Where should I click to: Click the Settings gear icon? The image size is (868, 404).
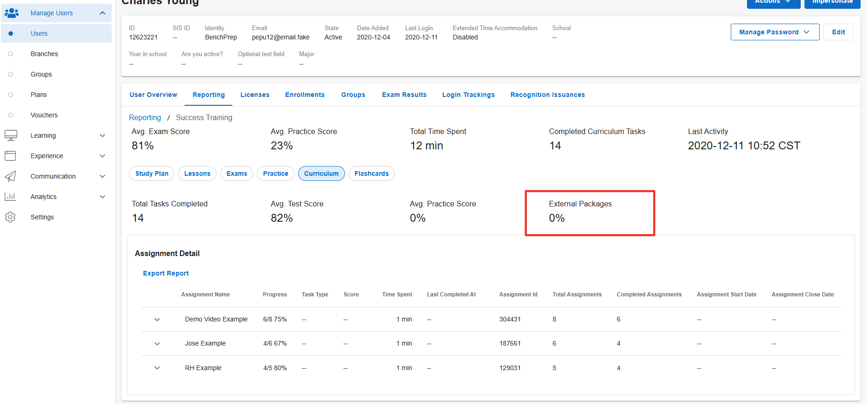coord(10,217)
